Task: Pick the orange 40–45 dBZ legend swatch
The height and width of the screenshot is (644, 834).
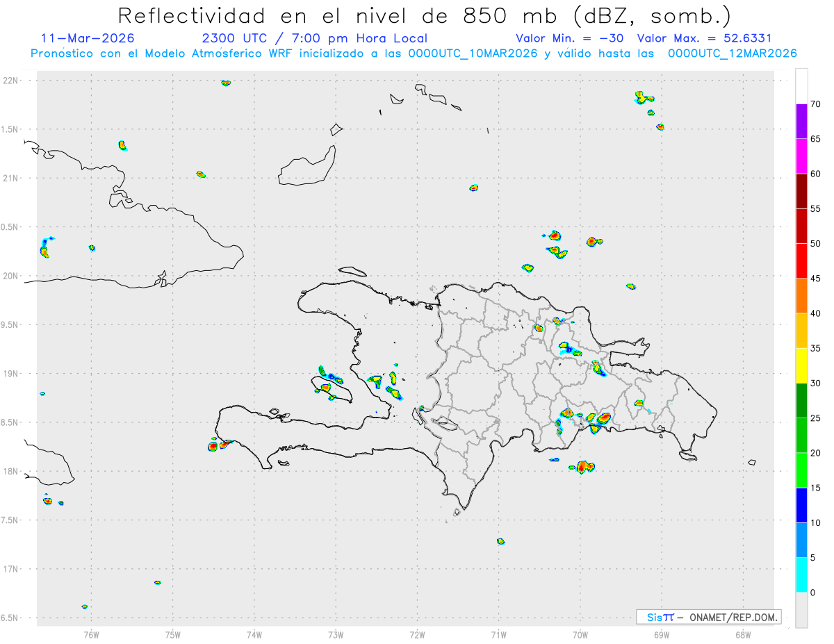Action: tap(801, 296)
